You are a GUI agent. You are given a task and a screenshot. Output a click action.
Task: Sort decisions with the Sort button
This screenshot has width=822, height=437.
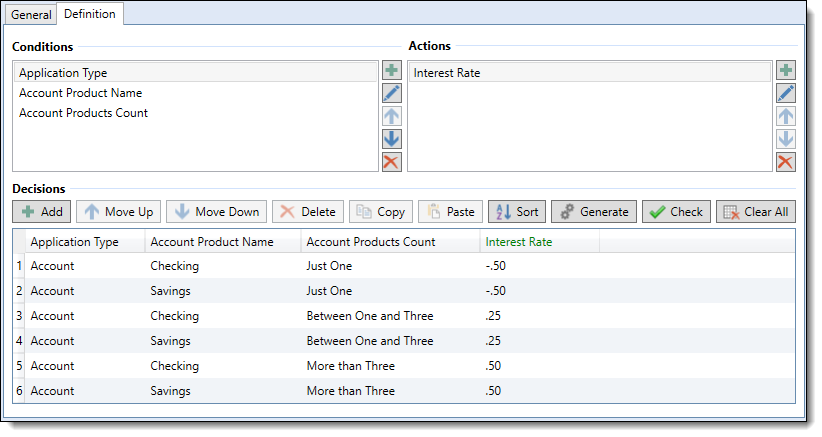(517, 212)
